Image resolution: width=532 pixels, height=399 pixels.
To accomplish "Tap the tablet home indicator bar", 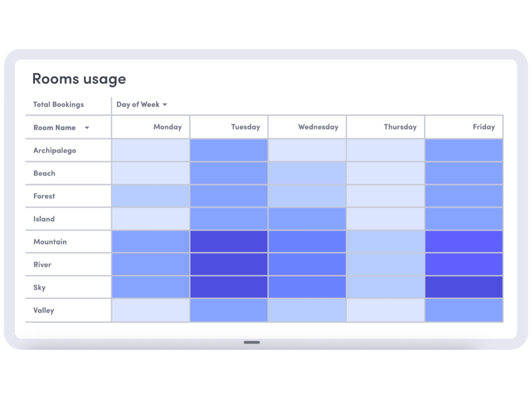I will [252, 342].
